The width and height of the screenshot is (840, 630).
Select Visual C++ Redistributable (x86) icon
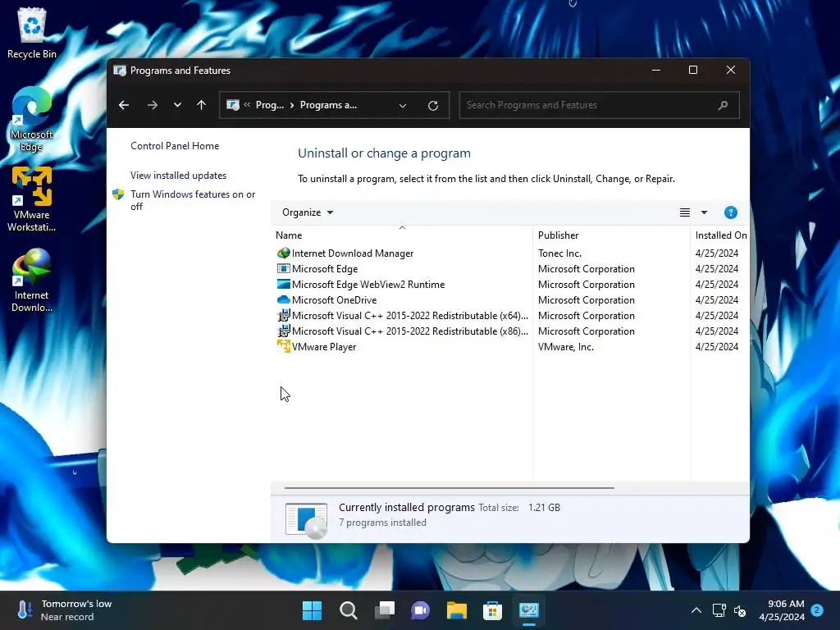tap(283, 331)
